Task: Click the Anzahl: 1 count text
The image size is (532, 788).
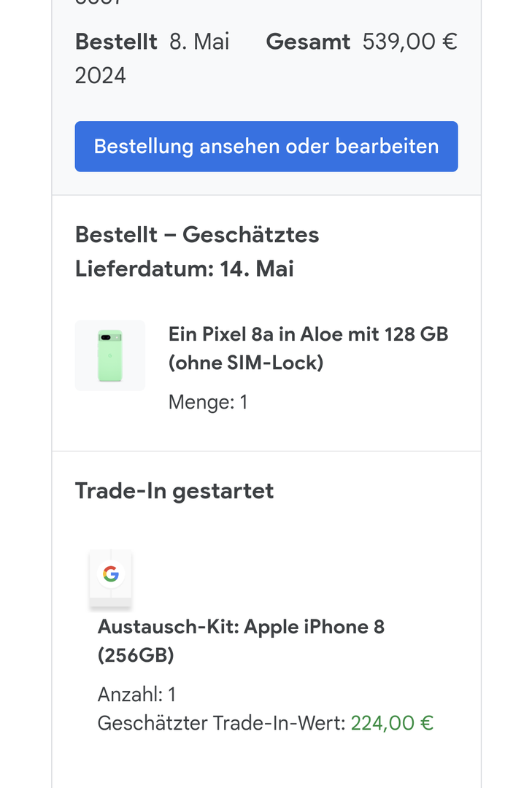Action: point(136,694)
